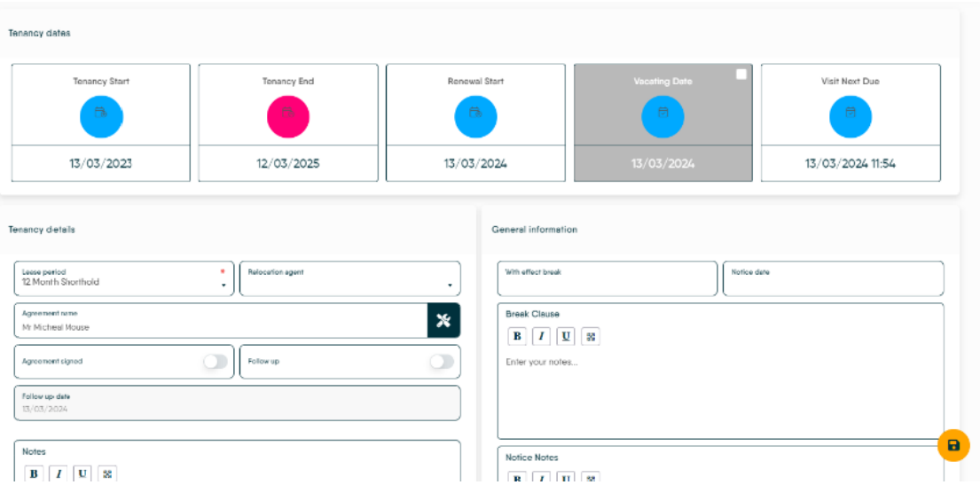Click the Tenancy Start calendar icon

(101, 117)
